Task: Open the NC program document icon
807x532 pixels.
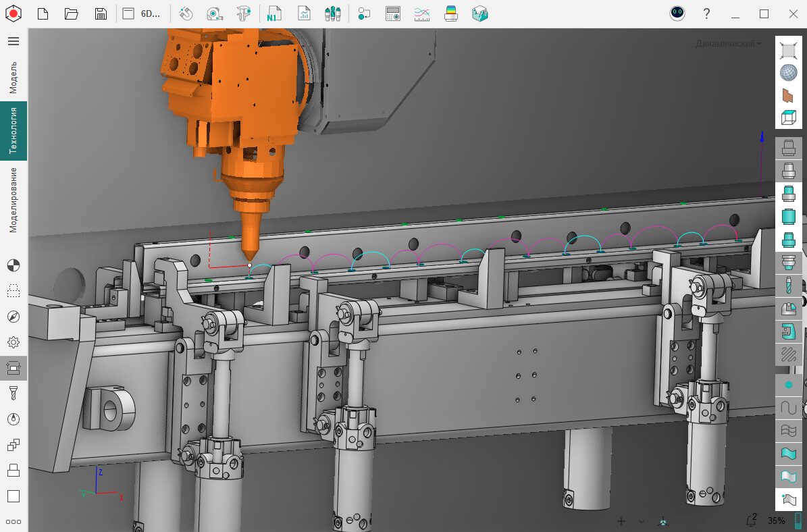Action: (x=274, y=14)
